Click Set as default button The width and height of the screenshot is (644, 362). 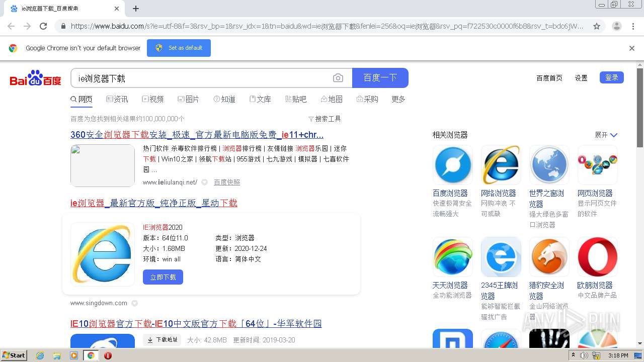click(179, 48)
